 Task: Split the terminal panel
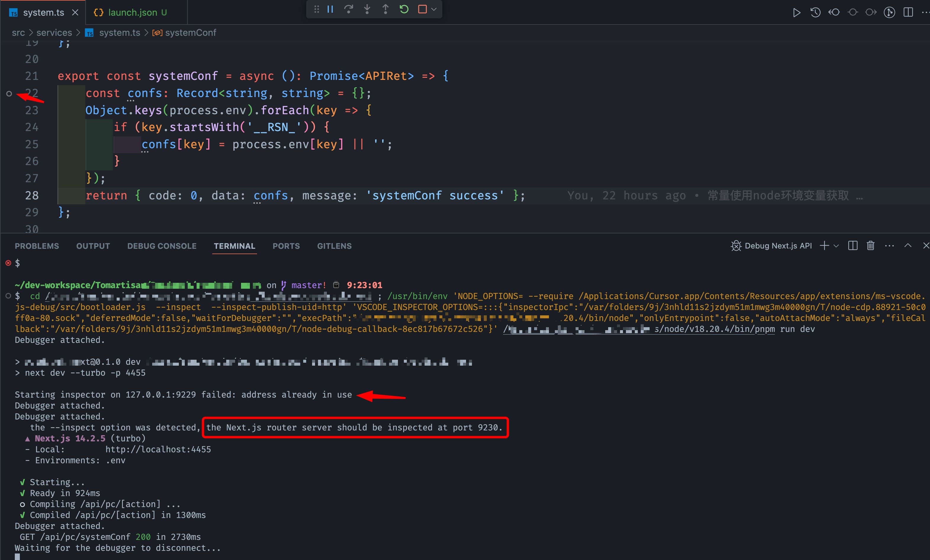click(852, 246)
